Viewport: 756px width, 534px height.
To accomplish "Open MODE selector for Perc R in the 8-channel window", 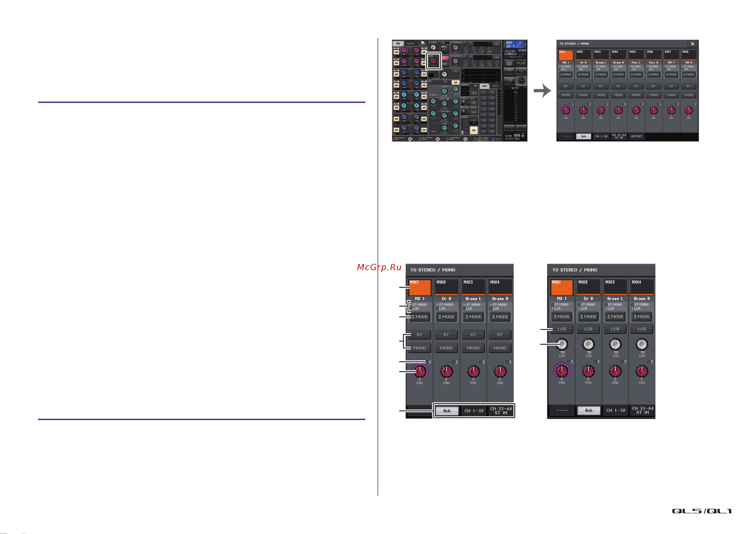I will point(654,75).
